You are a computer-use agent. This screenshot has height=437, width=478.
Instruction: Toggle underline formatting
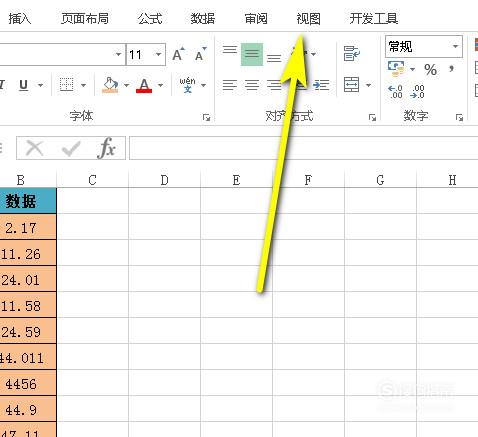pos(23,85)
